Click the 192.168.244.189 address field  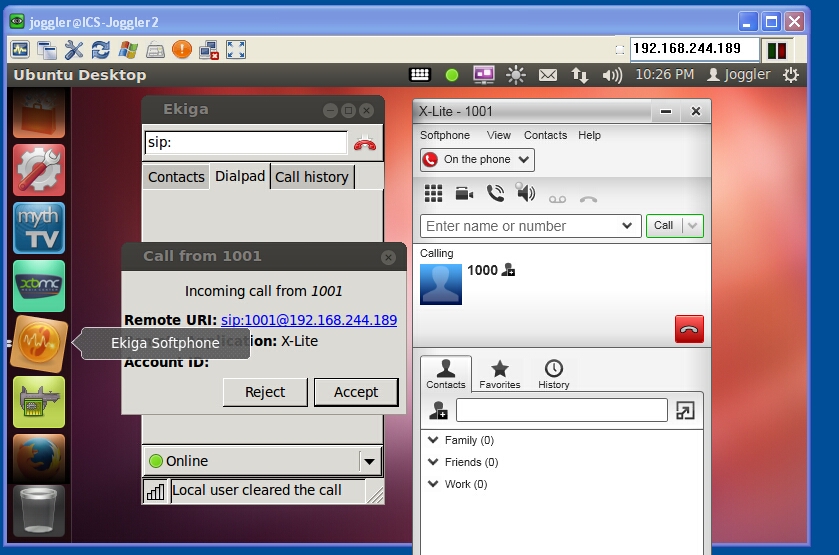point(694,49)
